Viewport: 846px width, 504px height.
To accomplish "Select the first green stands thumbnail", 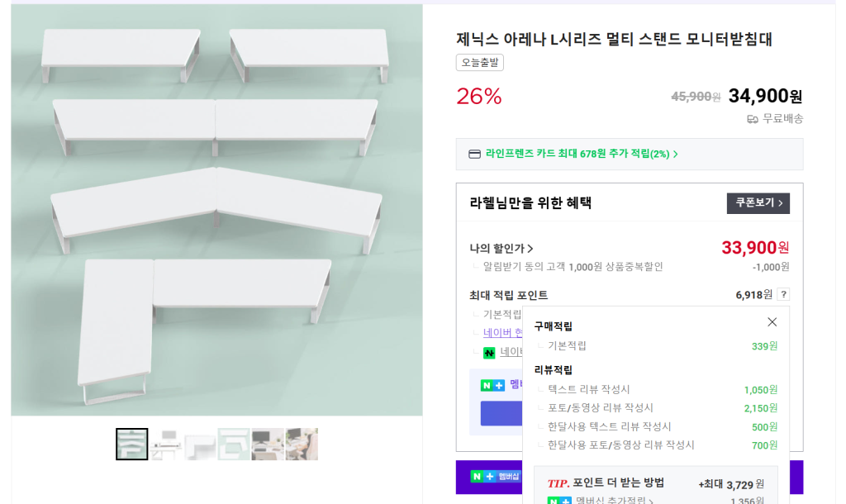I will tap(132, 445).
